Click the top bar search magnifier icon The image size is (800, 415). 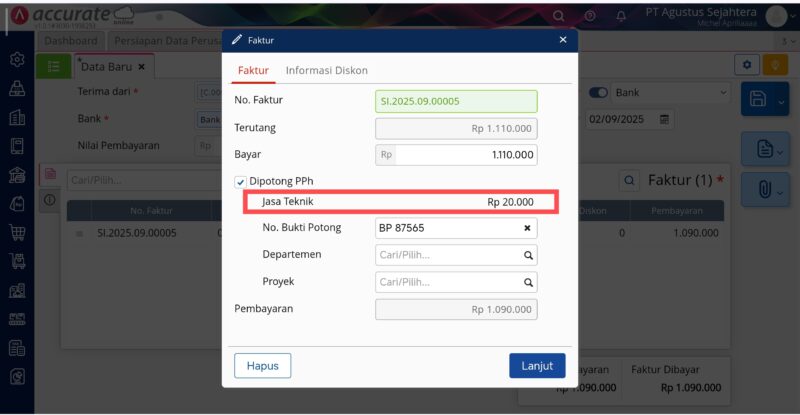point(559,16)
